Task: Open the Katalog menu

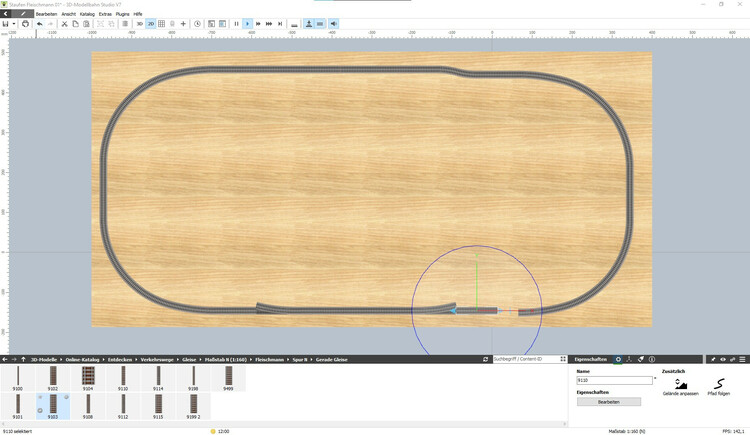Action: coord(87,14)
